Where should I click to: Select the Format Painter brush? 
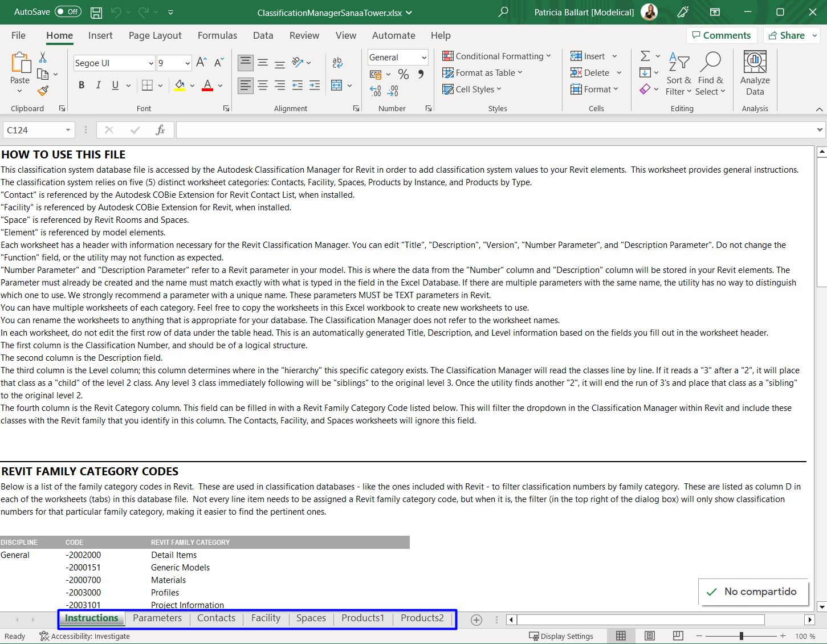coord(43,91)
